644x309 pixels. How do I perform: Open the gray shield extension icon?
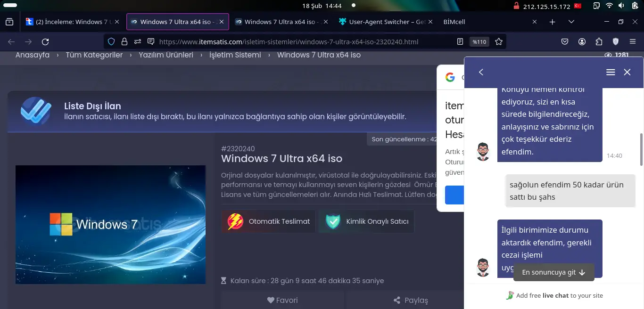tap(615, 41)
